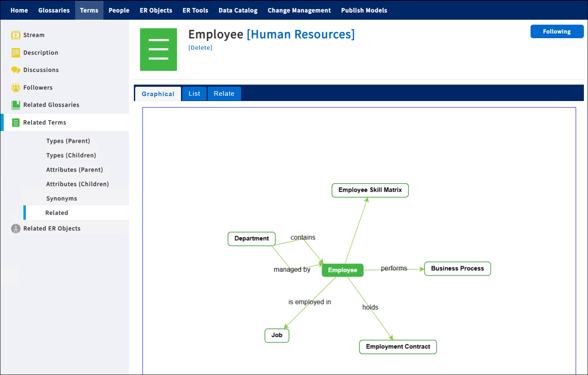Click the 'holds' relationship label

[370, 307]
